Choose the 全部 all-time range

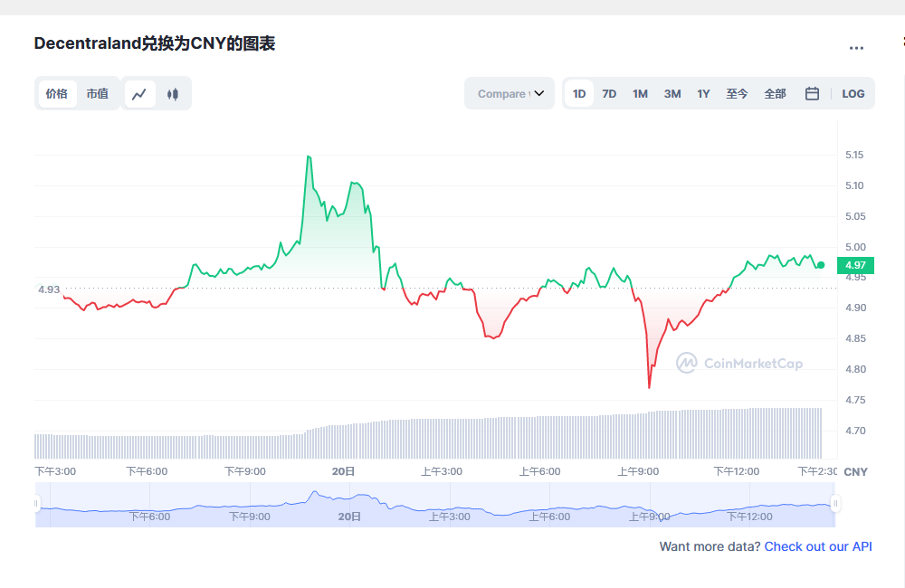point(776,93)
